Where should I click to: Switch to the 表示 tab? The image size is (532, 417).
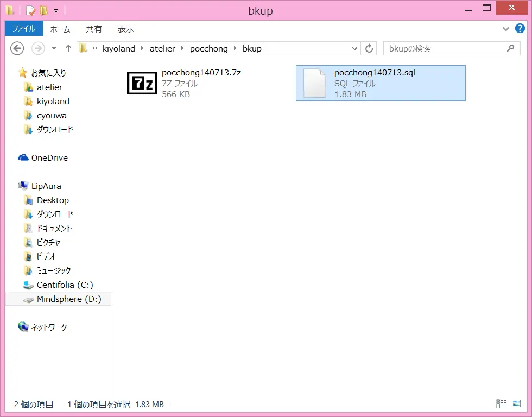coord(125,29)
